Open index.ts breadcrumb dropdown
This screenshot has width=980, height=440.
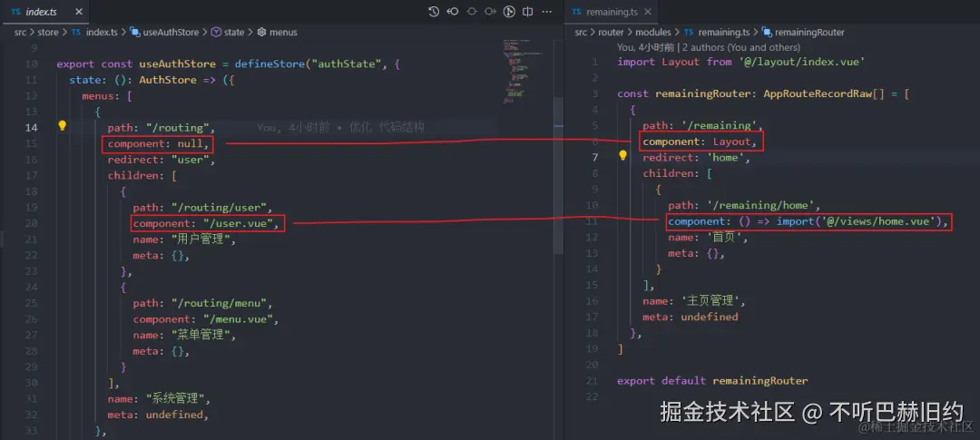coord(102,32)
